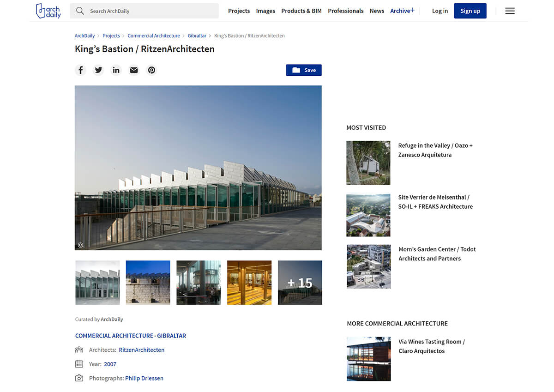The width and height of the screenshot is (554, 392).
Task: Open photographer Philip Driessen link
Action: pyautogui.click(x=144, y=378)
